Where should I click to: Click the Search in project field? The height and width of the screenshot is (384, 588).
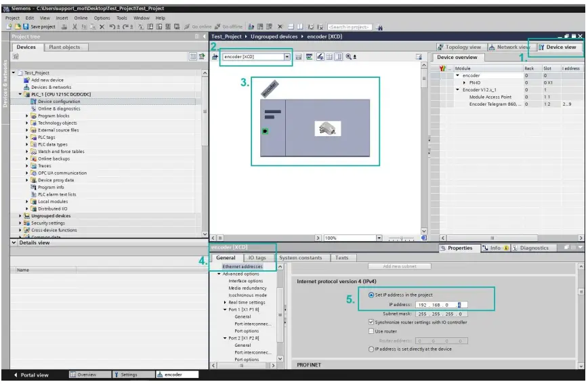click(350, 27)
